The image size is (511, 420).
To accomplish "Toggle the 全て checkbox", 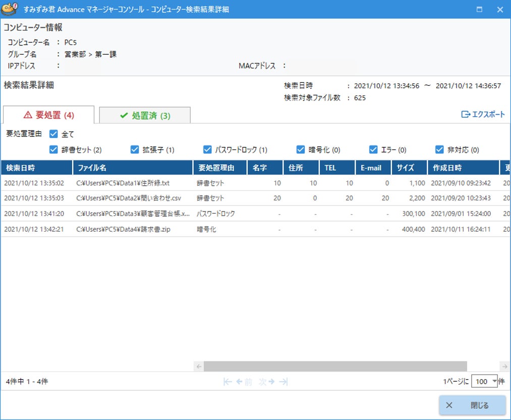I will click(x=53, y=134).
